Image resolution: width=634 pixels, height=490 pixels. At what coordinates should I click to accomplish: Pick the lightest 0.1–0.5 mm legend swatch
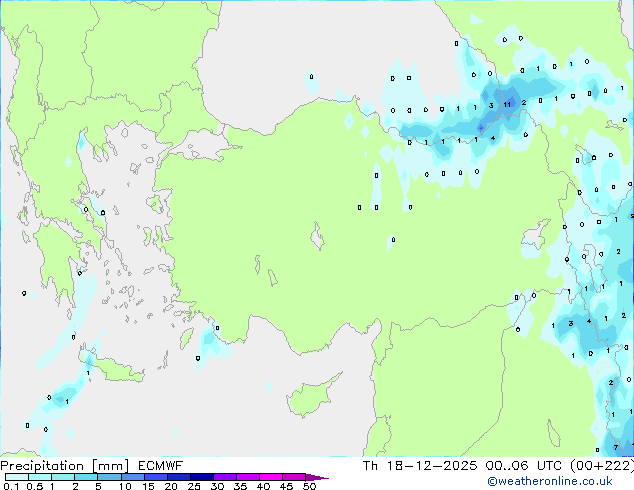[17, 477]
